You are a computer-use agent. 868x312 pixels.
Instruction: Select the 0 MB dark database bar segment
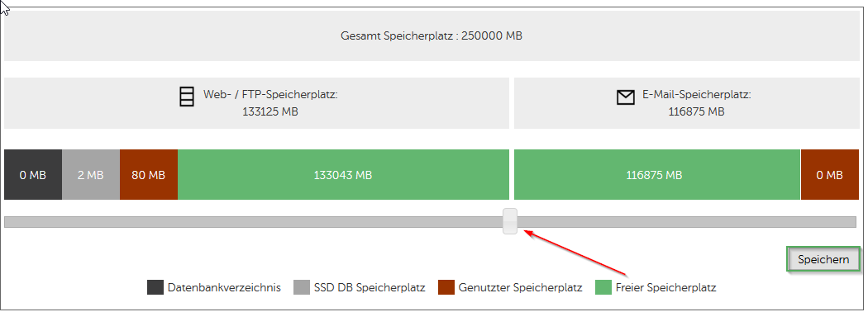(33, 175)
